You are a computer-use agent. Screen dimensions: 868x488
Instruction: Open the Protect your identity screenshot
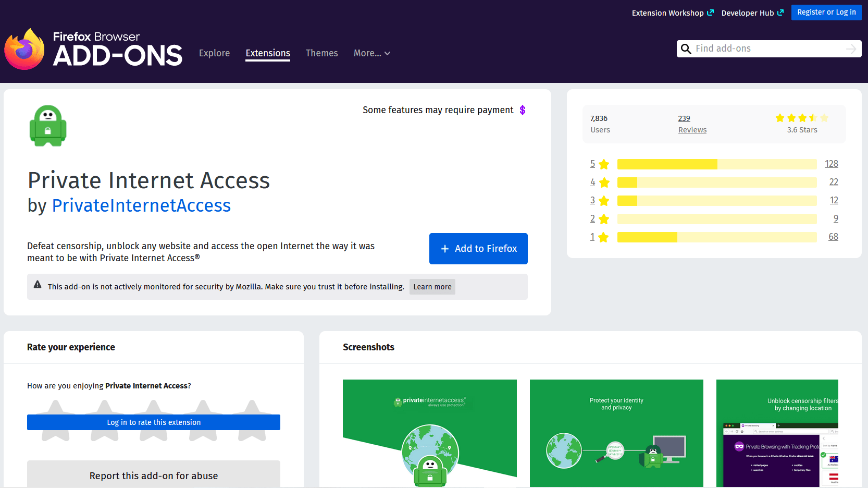pyautogui.click(x=616, y=433)
